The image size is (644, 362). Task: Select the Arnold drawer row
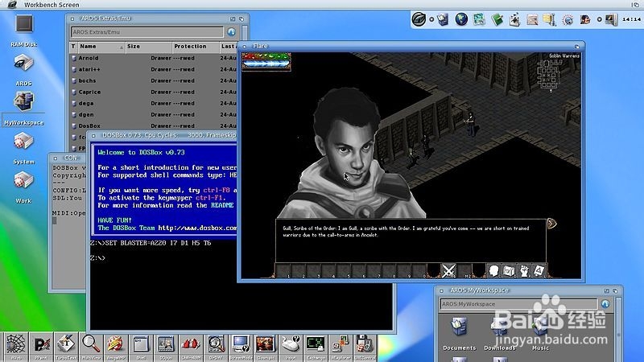click(154, 58)
